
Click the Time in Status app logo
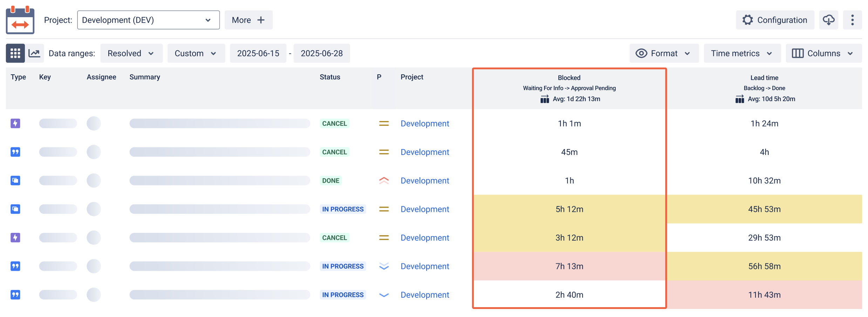click(20, 20)
